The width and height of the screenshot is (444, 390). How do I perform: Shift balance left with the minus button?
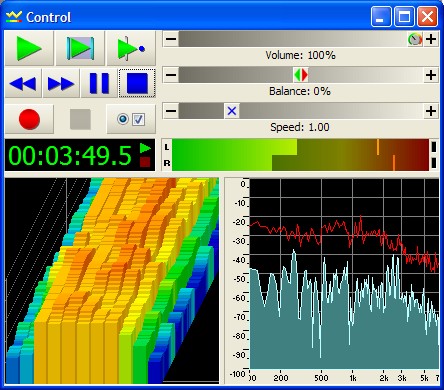(171, 75)
